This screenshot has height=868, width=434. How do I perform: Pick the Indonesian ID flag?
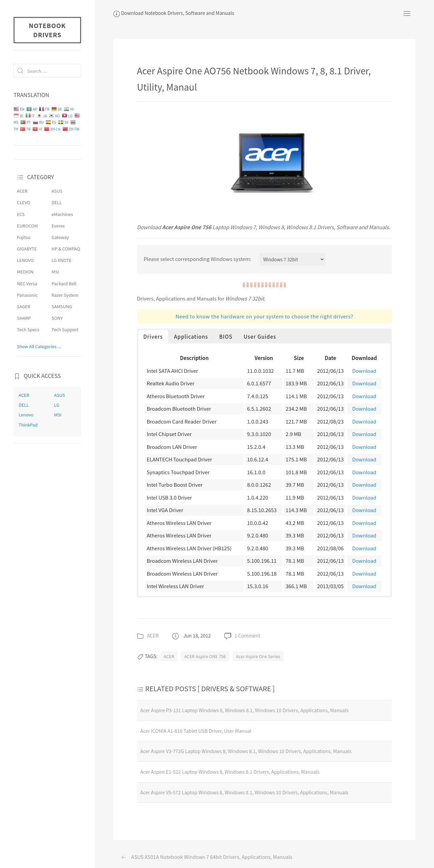click(16, 116)
